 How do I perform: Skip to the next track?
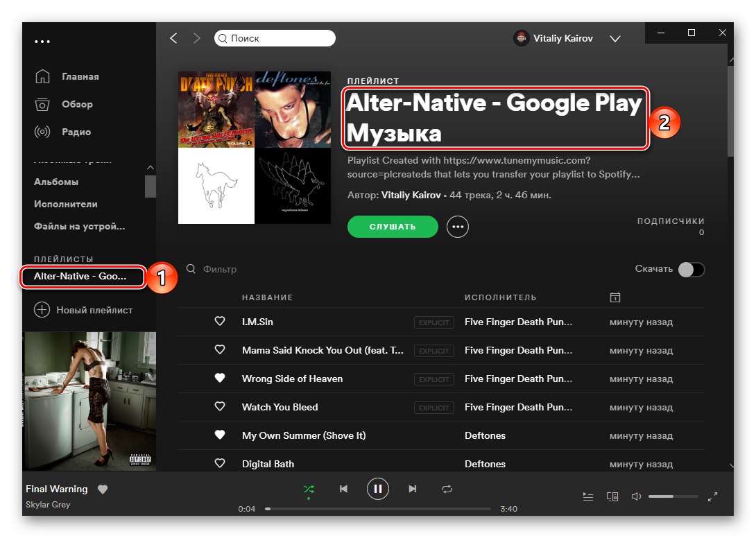412,489
